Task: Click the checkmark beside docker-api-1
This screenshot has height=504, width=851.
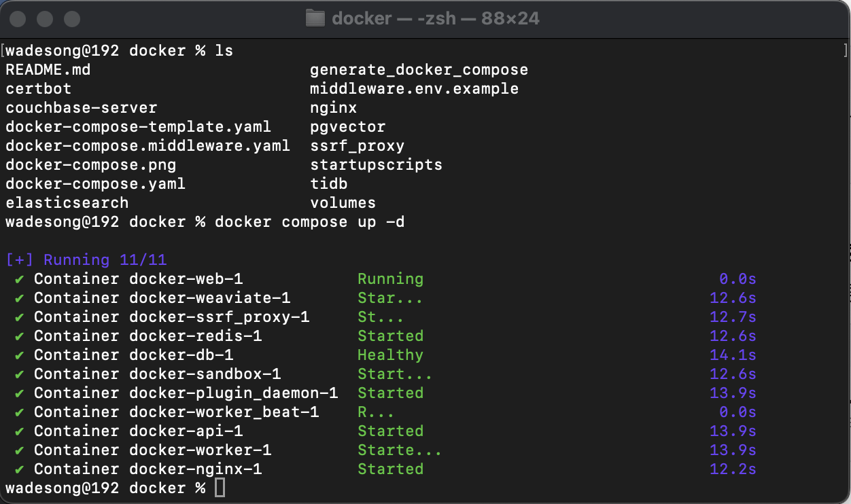Action: 19,431
